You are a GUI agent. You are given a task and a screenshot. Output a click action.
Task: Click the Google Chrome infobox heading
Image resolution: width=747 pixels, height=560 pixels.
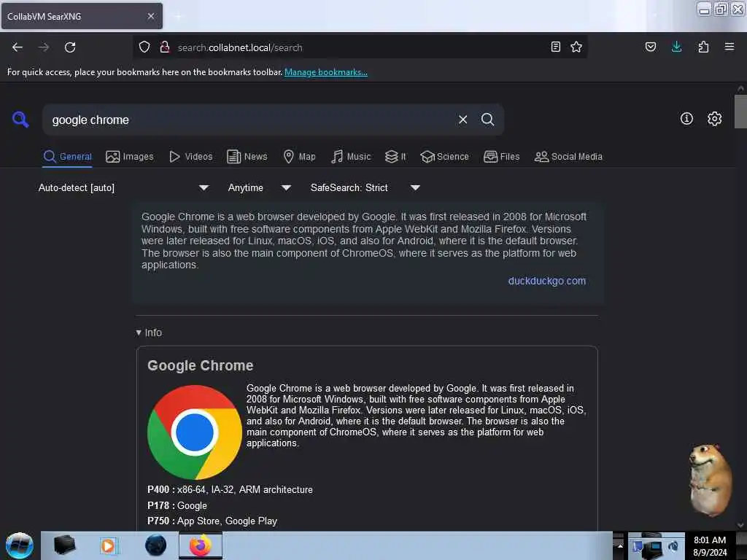point(200,366)
